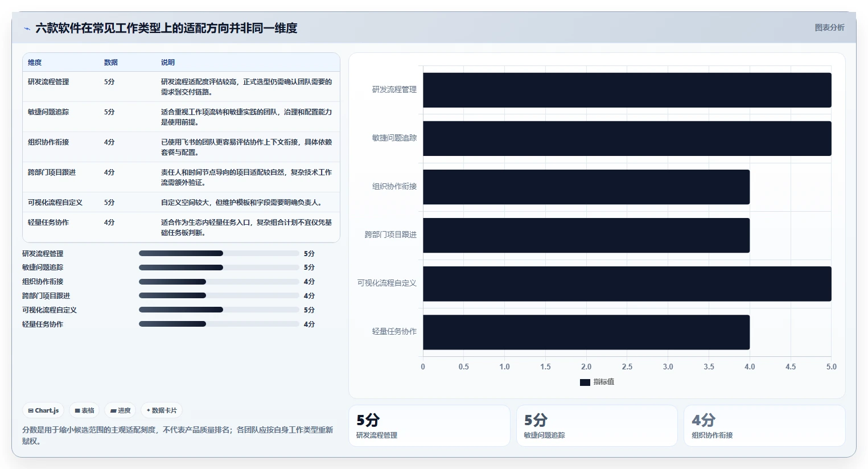Click the 指标值 legend color box
The width and height of the screenshot is (868, 469).
click(x=585, y=382)
